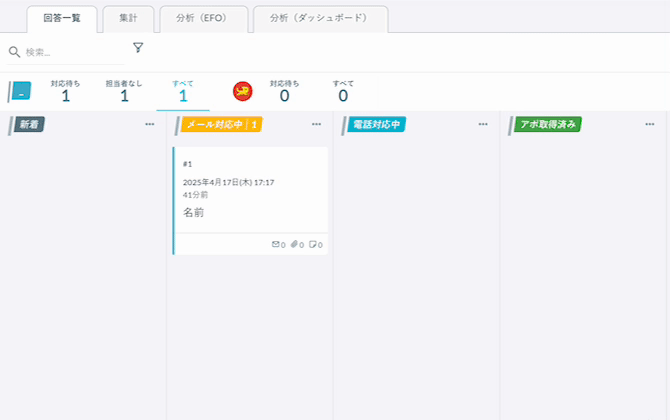This screenshot has width=670, height=420.
Task: Select the highlighted すべて 1 filter
Action: (x=183, y=91)
